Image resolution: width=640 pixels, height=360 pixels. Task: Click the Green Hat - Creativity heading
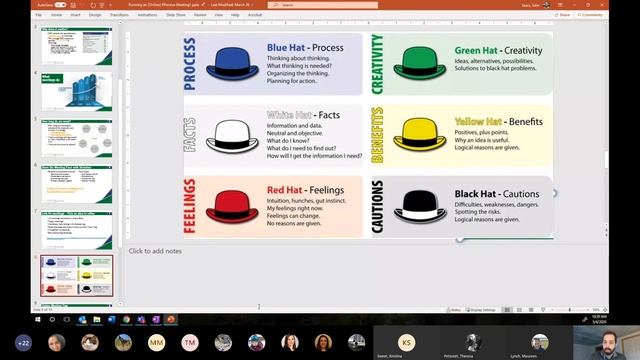tap(498, 51)
